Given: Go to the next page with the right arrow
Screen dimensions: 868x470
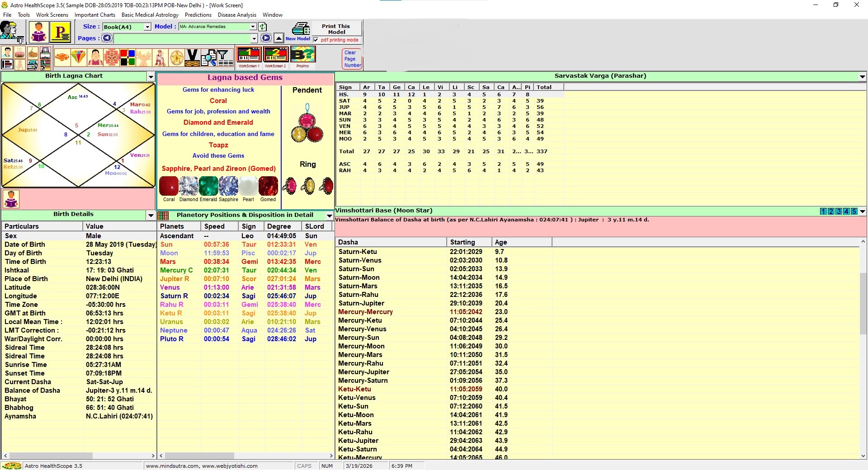Looking at the screenshot, I should point(266,38).
